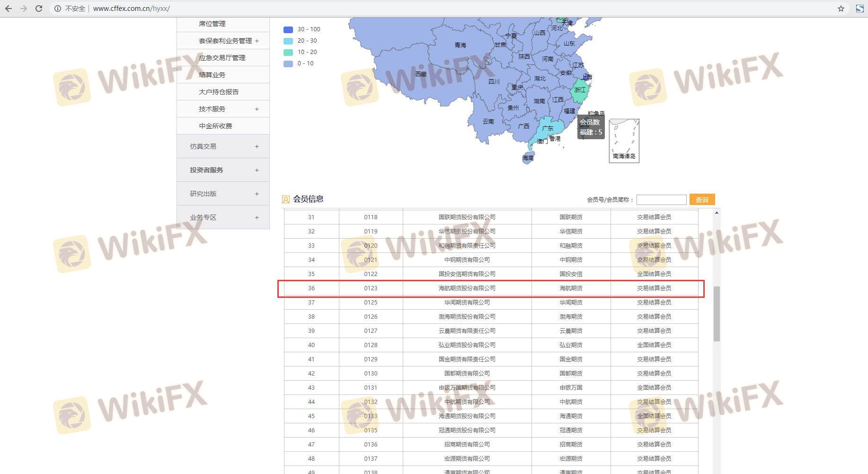Click the orange 查询 button
Image resolution: width=868 pixels, height=474 pixels.
click(702, 200)
